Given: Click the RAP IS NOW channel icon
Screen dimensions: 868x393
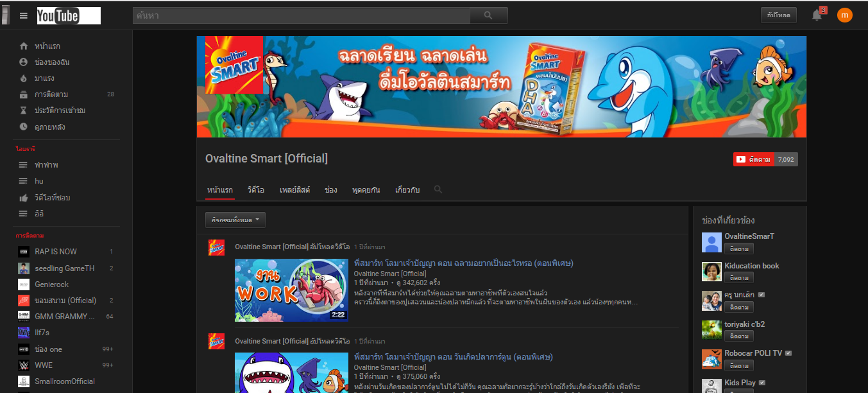Looking at the screenshot, I should 24,252.
